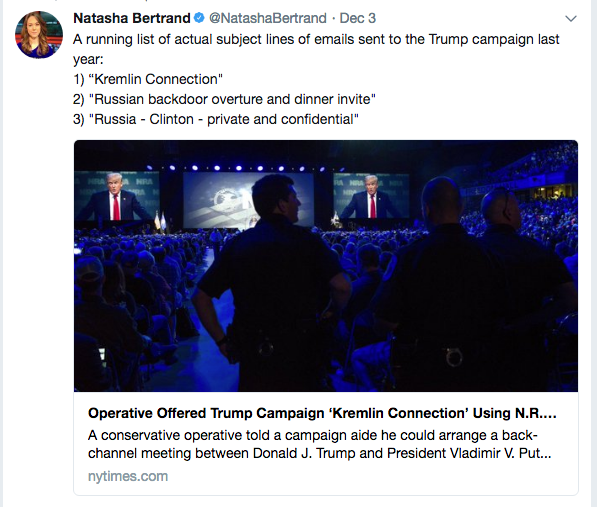Click the "Russian backdoor overture" tweet line
597x507 pixels.
224,99
